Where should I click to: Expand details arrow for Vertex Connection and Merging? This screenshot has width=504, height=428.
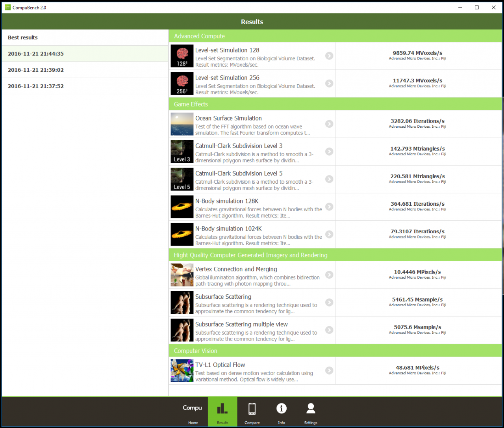329,275
